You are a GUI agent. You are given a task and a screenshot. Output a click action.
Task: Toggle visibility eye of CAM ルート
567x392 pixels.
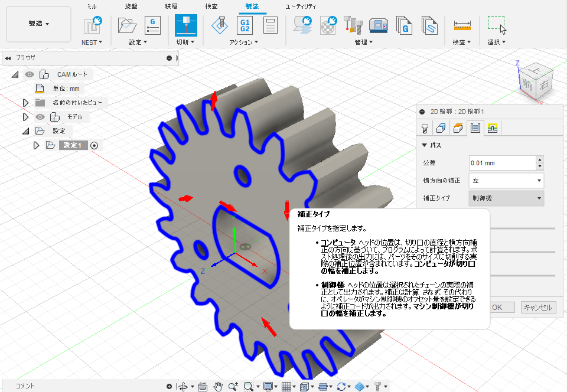pos(30,74)
